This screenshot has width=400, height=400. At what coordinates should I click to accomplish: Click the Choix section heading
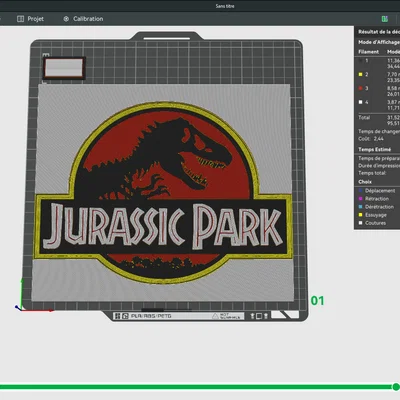point(365,182)
